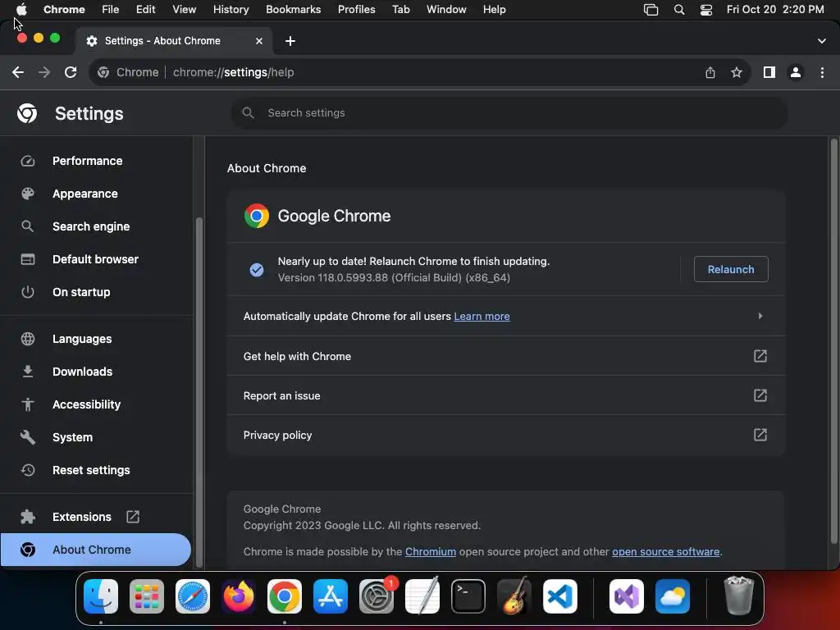Open Visual Studio Code from the Dock
Screen dimensions: 840x630
coord(559,596)
